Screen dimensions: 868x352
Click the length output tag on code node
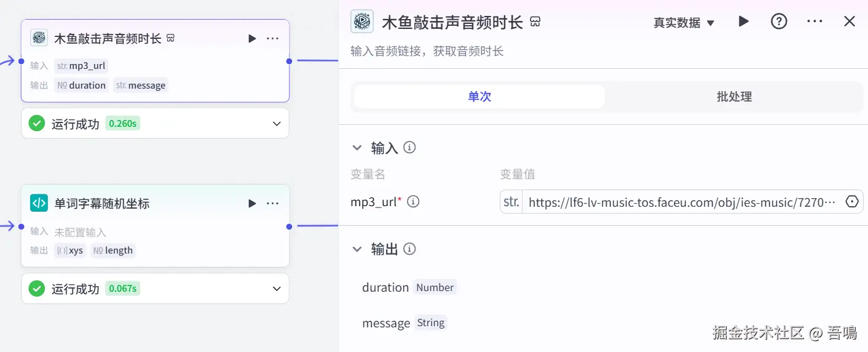113,250
